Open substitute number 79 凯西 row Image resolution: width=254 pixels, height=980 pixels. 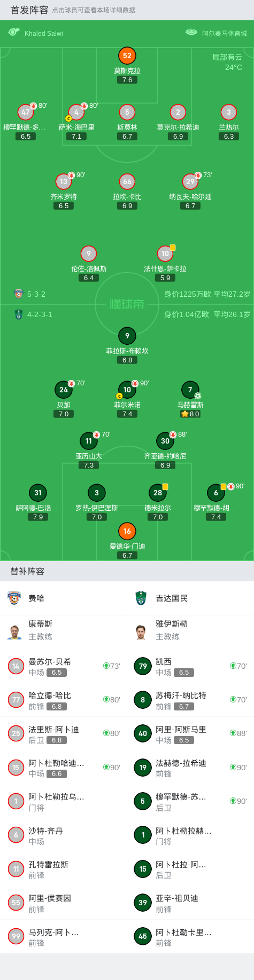click(x=190, y=666)
